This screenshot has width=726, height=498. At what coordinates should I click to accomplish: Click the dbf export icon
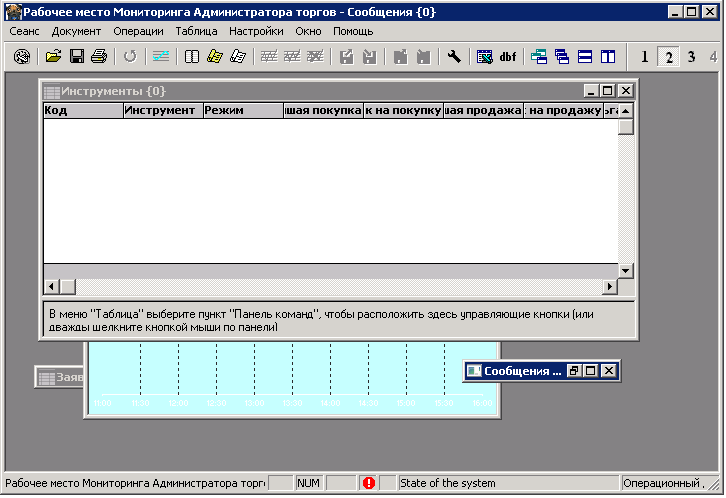click(507, 57)
